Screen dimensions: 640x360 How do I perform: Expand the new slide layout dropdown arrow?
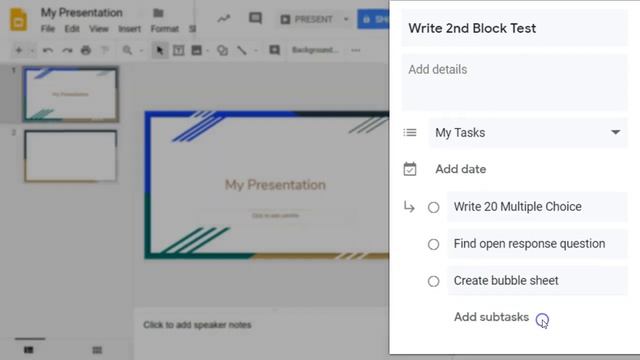click(32, 51)
